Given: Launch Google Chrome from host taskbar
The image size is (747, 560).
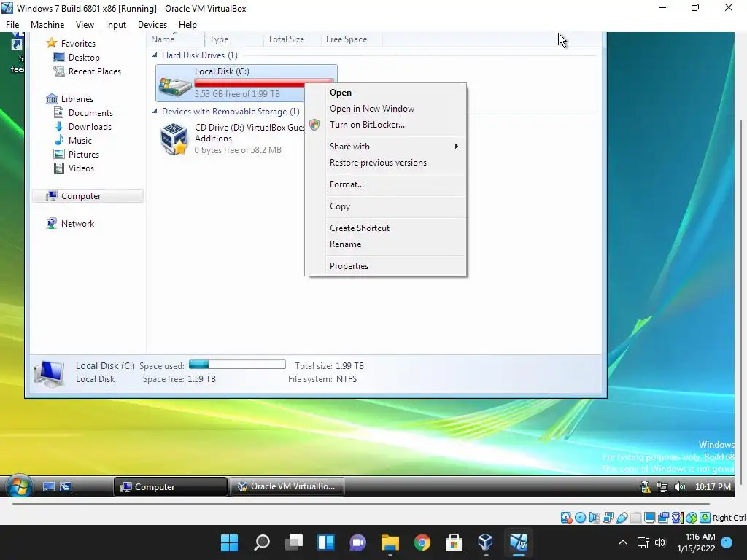Looking at the screenshot, I should (x=422, y=542).
